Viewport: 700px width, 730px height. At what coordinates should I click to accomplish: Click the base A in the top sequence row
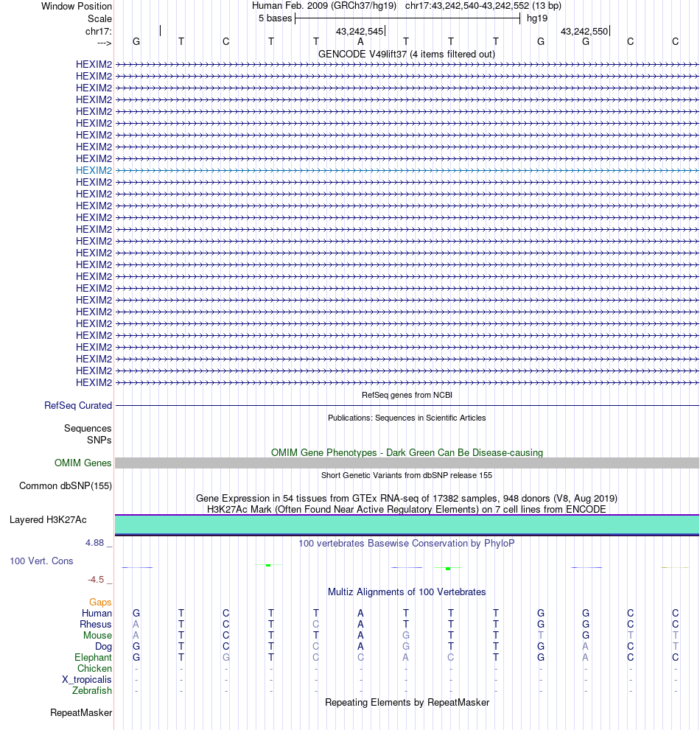tap(360, 42)
